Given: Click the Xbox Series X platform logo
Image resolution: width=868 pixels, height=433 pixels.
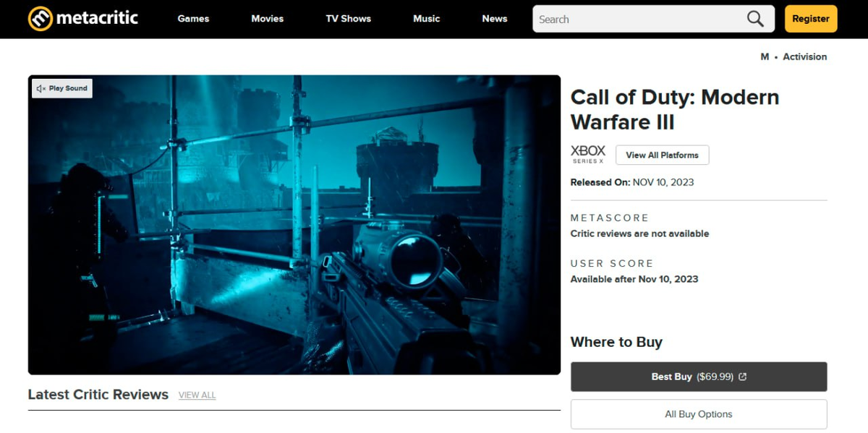Looking at the screenshot, I should 588,155.
